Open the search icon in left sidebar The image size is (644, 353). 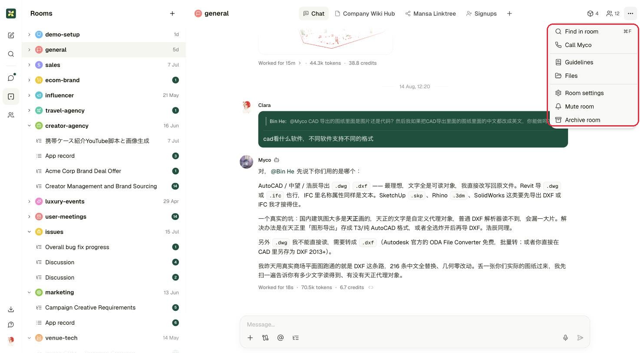(11, 54)
